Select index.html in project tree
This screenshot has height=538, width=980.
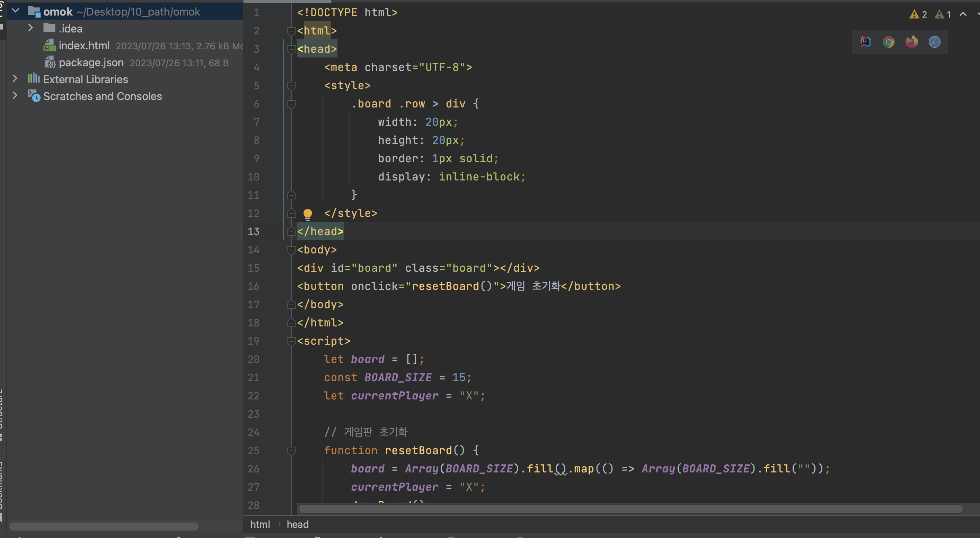[x=84, y=46]
